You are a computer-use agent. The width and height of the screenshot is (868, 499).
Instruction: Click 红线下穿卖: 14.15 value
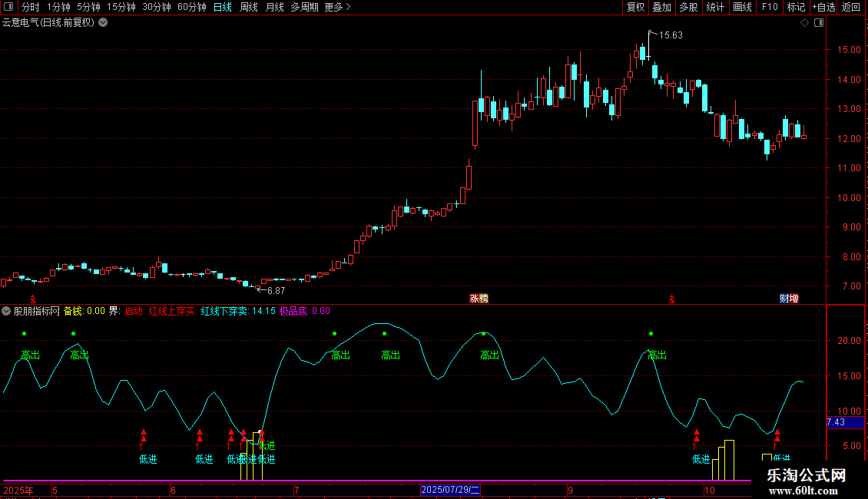coord(238,311)
